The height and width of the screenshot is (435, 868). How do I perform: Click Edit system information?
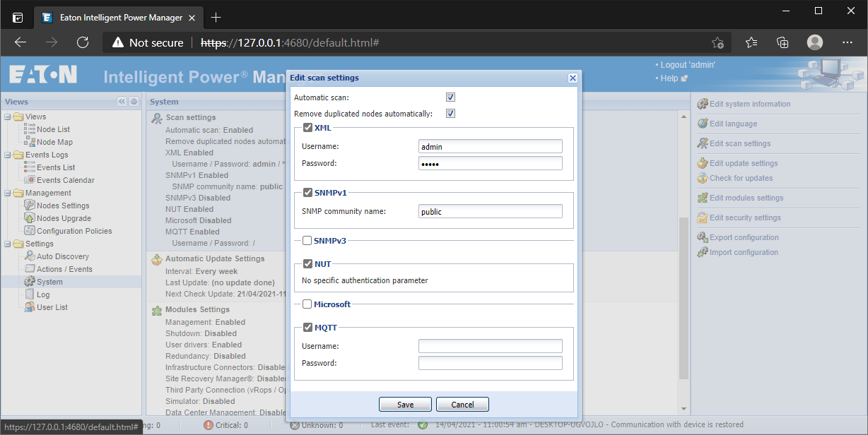tap(750, 104)
